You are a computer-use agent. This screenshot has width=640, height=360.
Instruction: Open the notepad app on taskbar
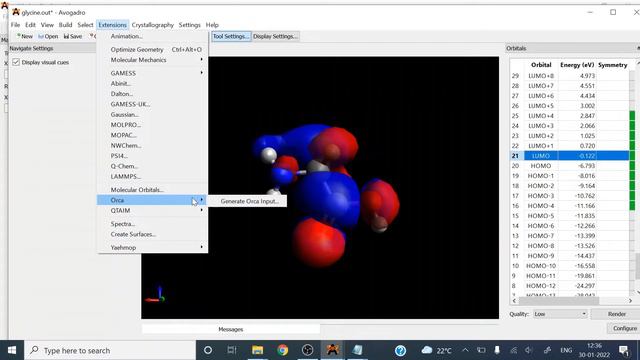click(358, 350)
